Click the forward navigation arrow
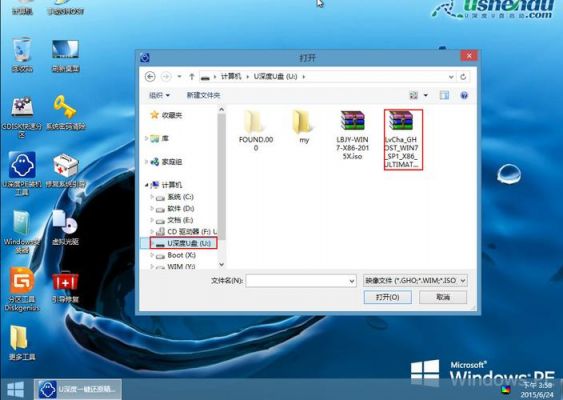Screen dimensions: 563x400 click(x=166, y=76)
